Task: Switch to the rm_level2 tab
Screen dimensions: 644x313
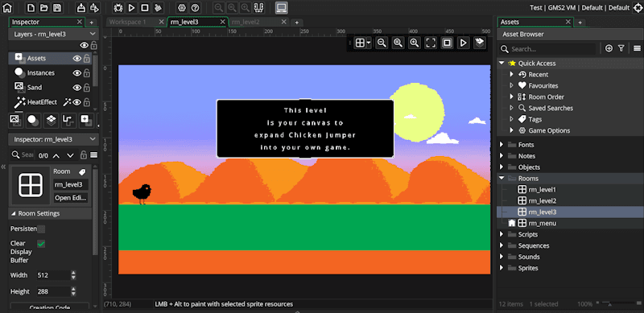Action: [245, 23]
